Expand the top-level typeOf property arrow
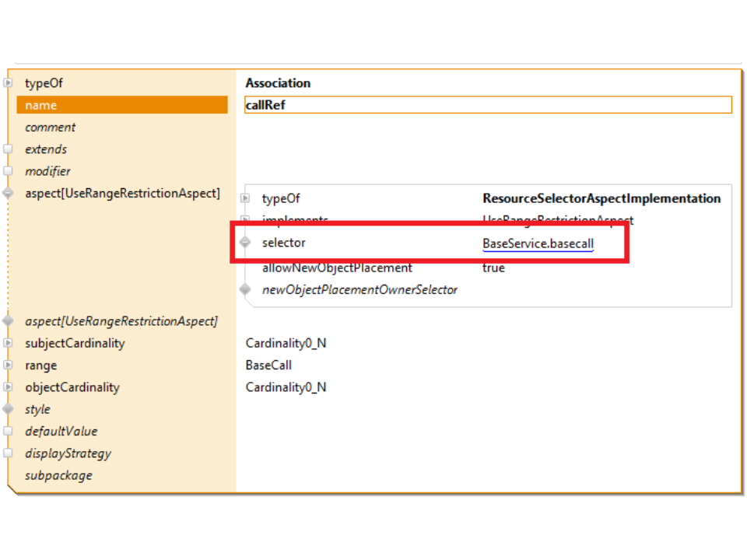 coord(9,83)
